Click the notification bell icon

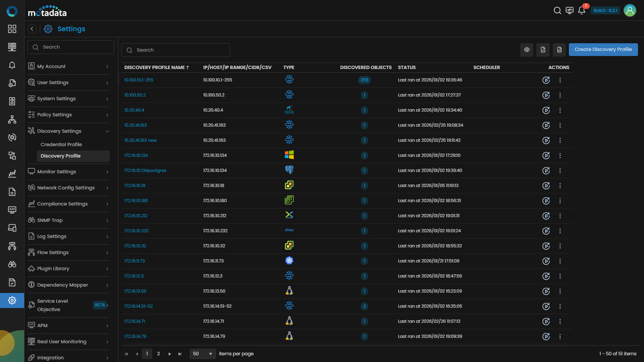point(582,11)
